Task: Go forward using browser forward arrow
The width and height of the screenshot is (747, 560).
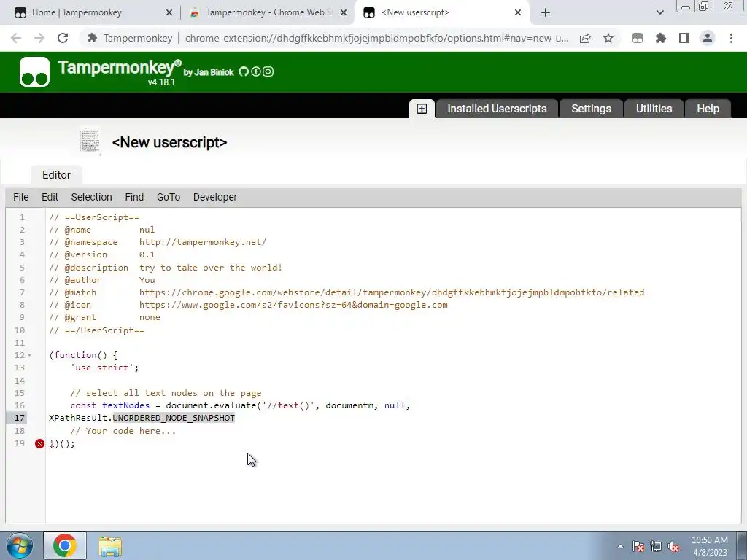Action: [39, 38]
